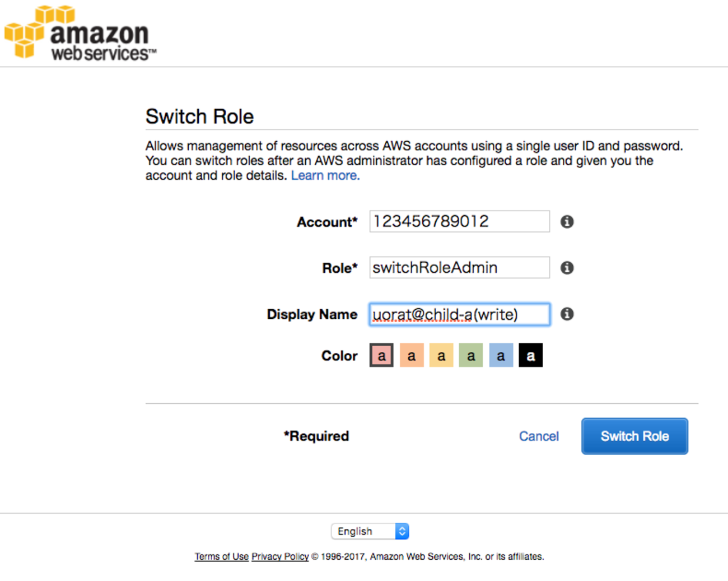728x581 pixels.
Task: Choose the yellow color swatch
Action: click(441, 355)
